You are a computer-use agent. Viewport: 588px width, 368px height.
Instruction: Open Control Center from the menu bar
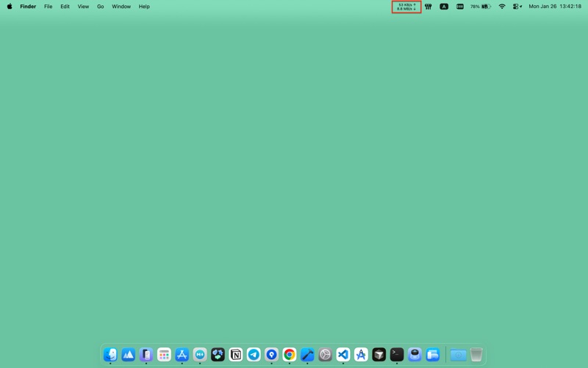click(517, 7)
